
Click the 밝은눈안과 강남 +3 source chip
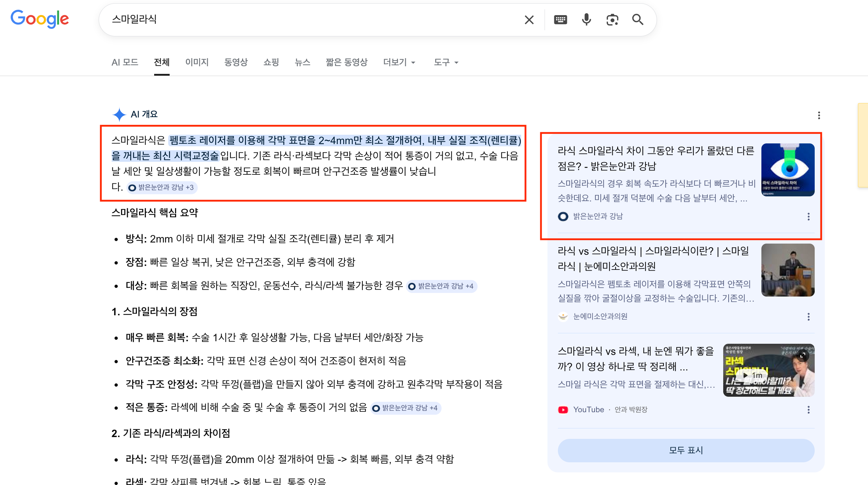tap(162, 187)
